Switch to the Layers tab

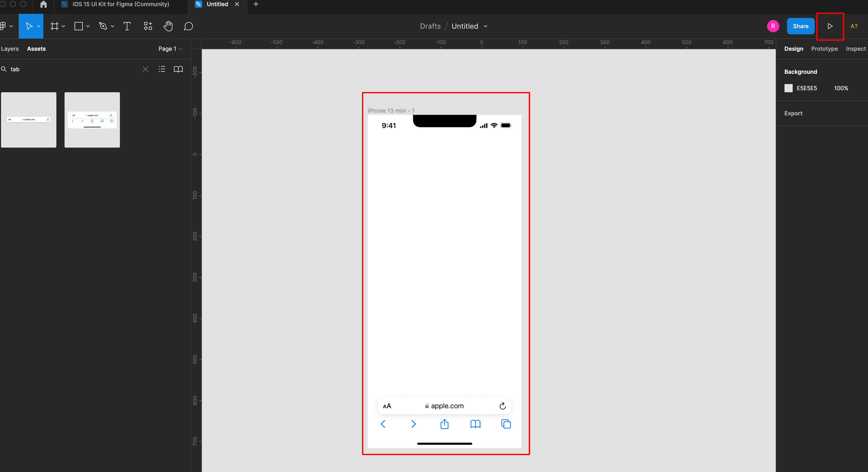[10, 49]
